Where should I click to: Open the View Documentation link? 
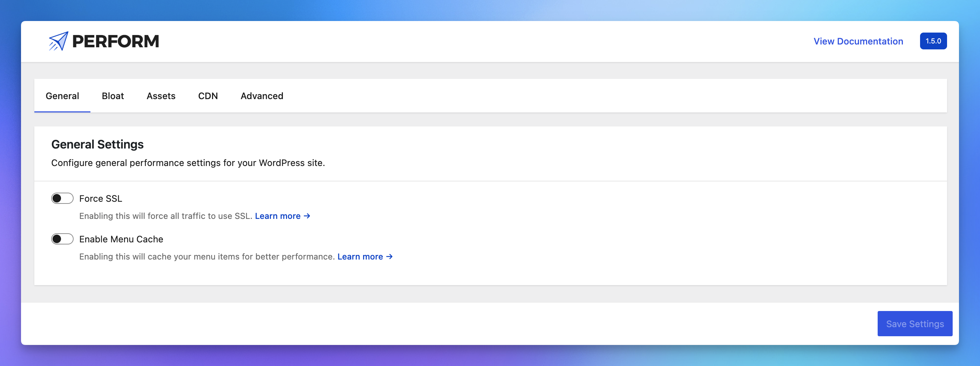[x=858, y=41]
